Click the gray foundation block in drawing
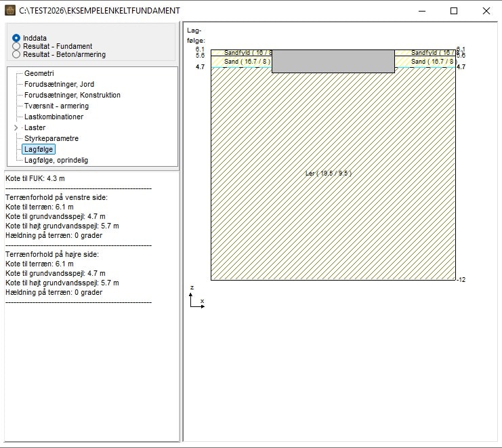Screen dimensions: 502x448 (x=333, y=61)
